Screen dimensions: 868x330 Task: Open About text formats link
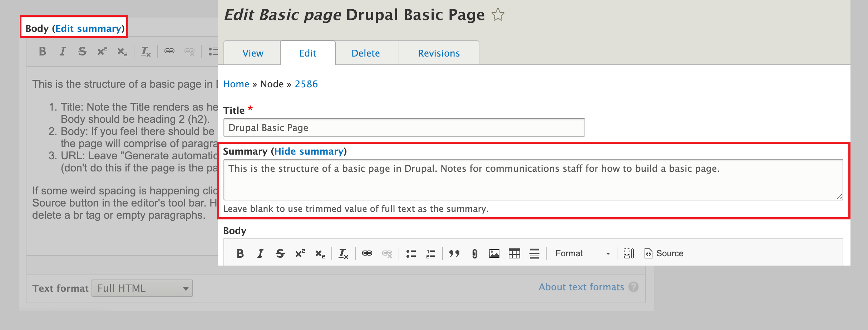coord(581,287)
